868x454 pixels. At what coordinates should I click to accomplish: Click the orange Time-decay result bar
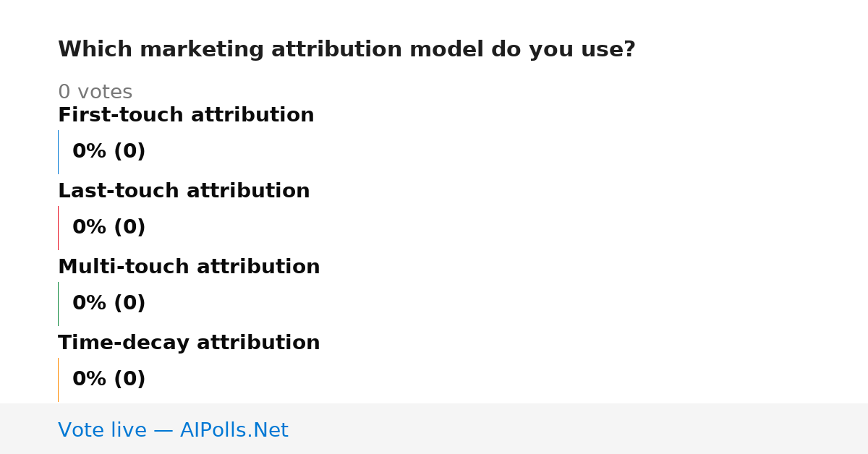point(58,380)
